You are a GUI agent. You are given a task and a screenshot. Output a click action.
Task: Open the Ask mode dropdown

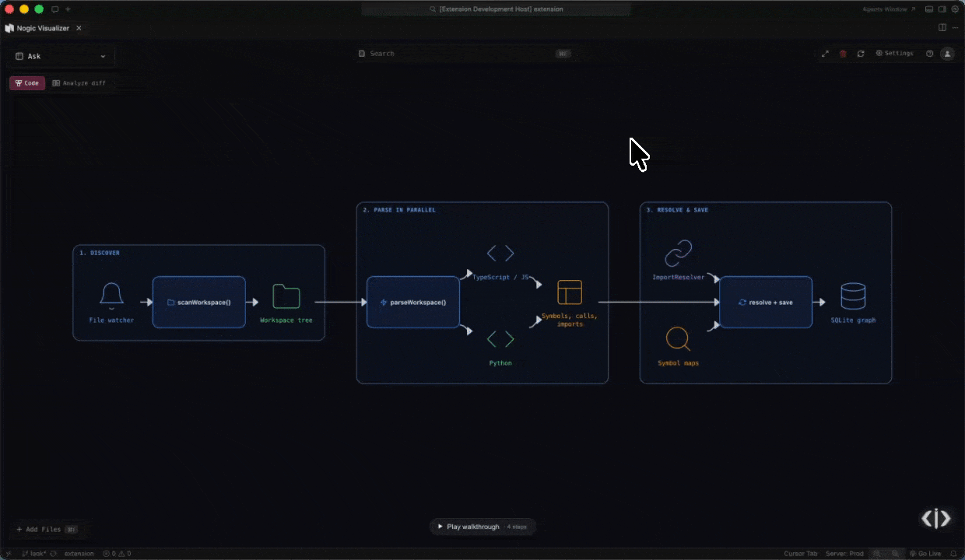coord(61,56)
